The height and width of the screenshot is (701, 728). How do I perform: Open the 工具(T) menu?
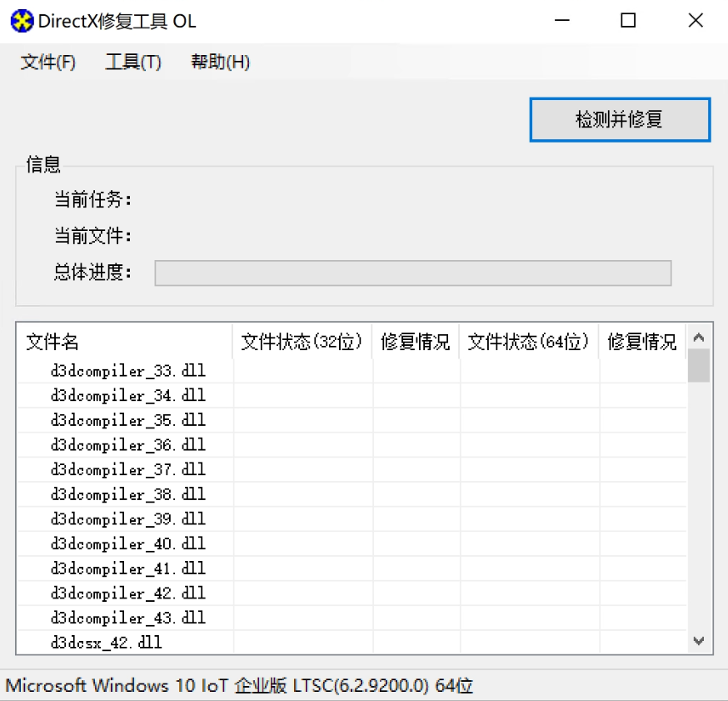point(133,62)
